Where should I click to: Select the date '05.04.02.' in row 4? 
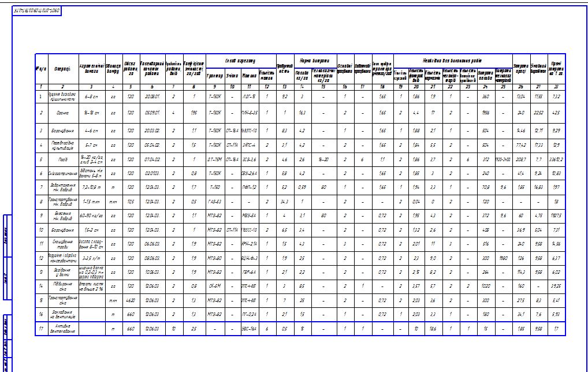point(152,146)
